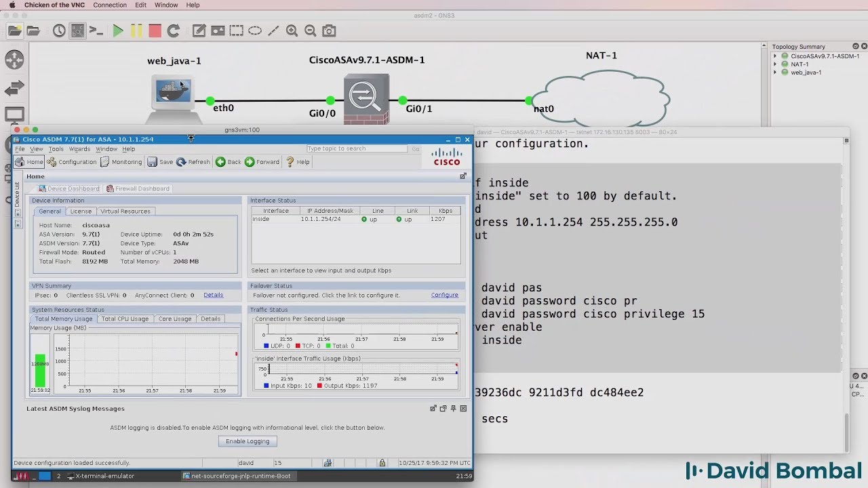The image size is (868, 488).
Task: Click ASDM Save toolbar button
Action: tap(160, 162)
